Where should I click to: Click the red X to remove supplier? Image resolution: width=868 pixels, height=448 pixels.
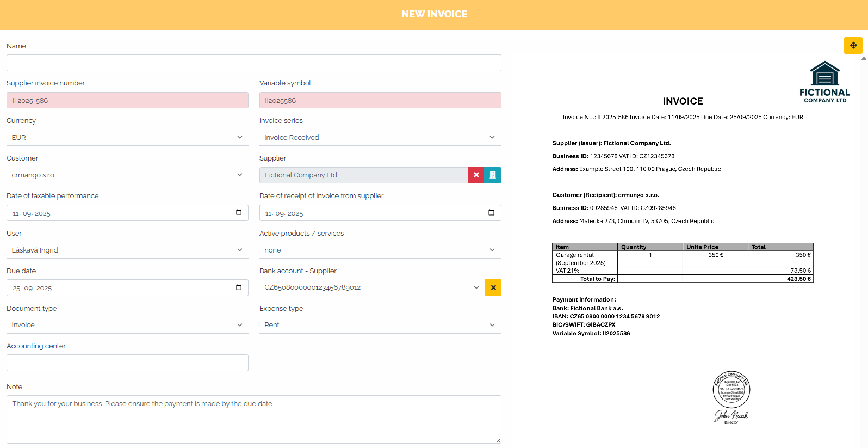click(x=476, y=175)
